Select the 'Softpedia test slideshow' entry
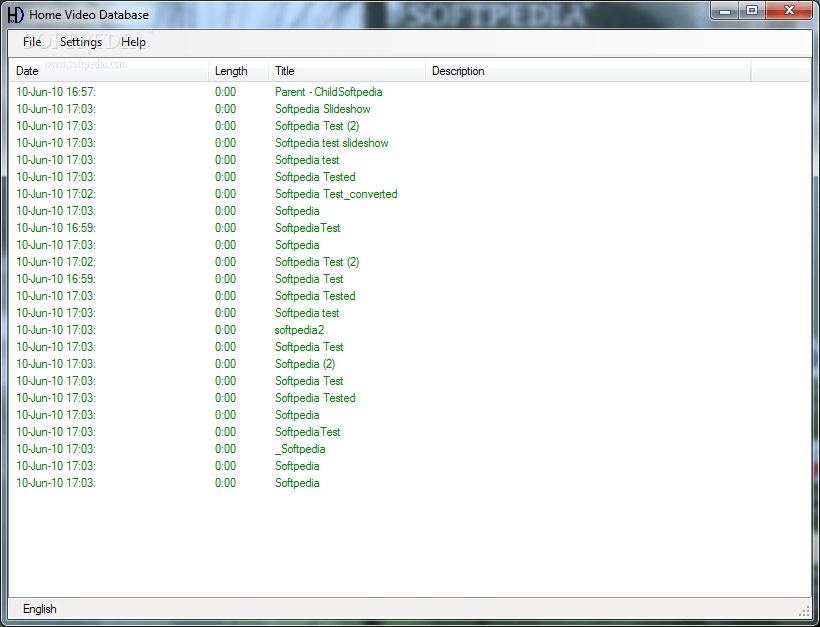The width and height of the screenshot is (820, 627). click(x=332, y=143)
